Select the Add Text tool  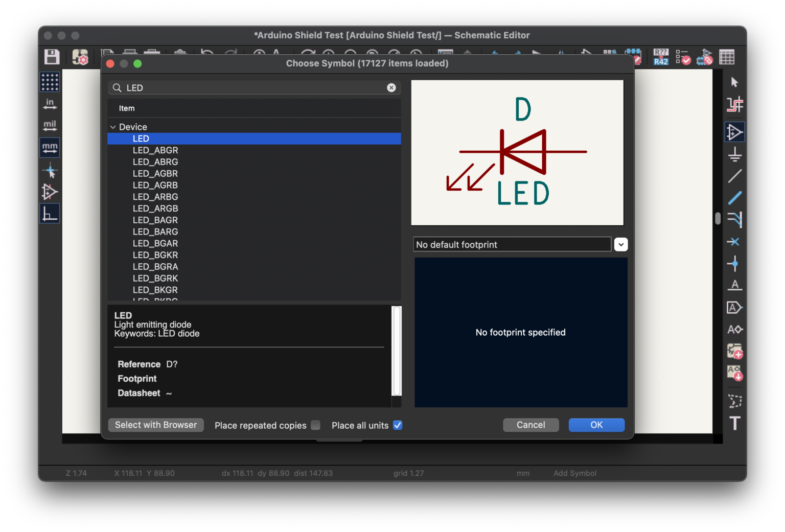point(734,423)
